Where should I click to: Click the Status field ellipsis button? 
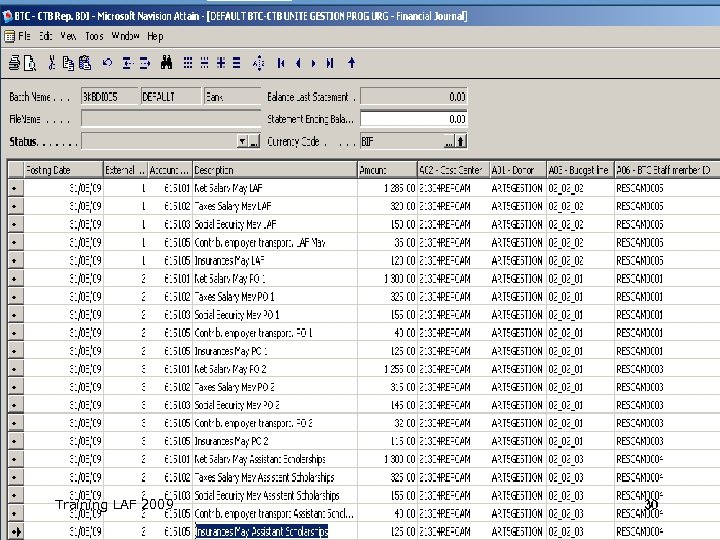click(254, 141)
